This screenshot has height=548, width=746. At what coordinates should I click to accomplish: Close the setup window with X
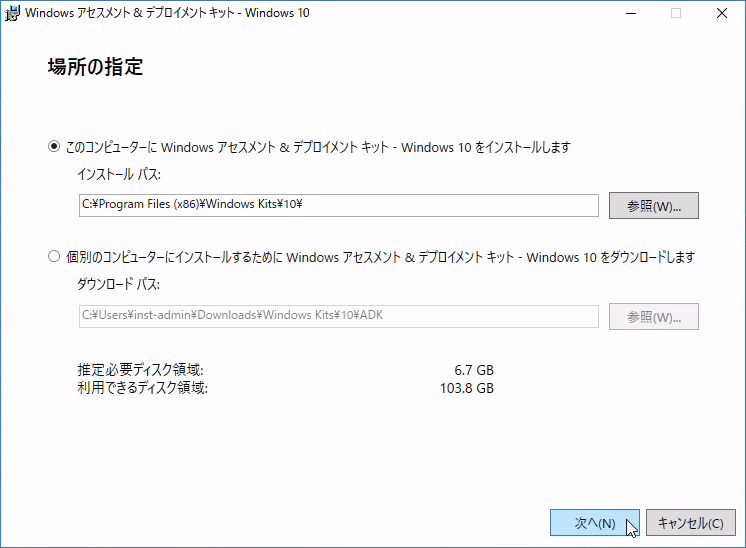pos(722,13)
